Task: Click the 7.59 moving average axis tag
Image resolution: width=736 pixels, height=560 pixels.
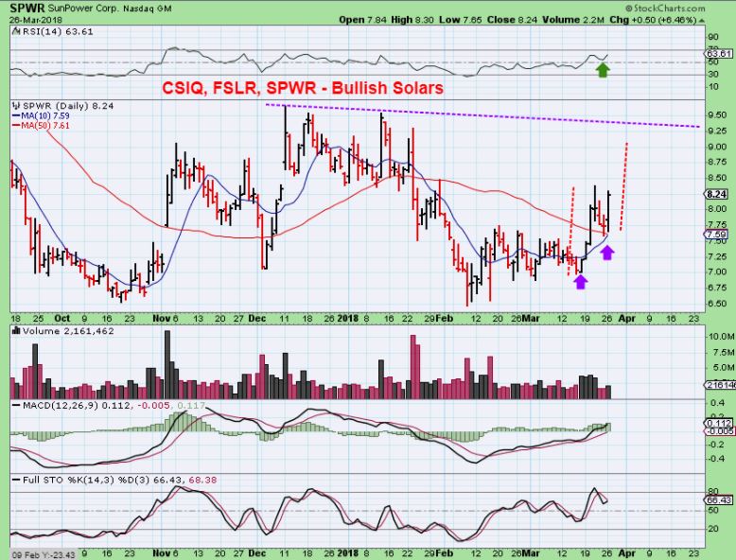Action: (717, 235)
